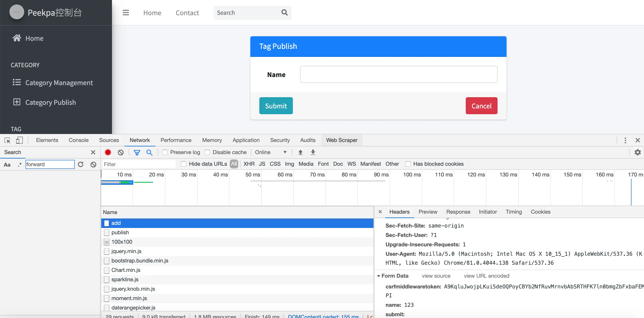The width and height of the screenshot is (644, 318).
Task: Switch to the Response tab
Action: coord(458,212)
